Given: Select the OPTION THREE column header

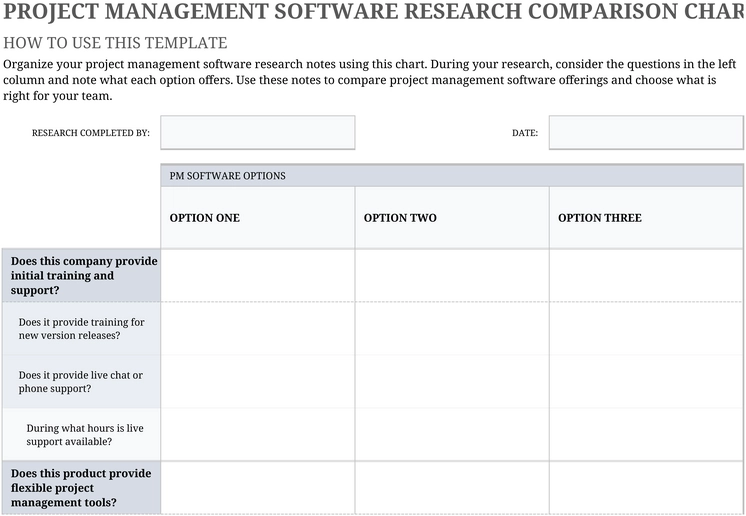Looking at the screenshot, I should 646,218.
